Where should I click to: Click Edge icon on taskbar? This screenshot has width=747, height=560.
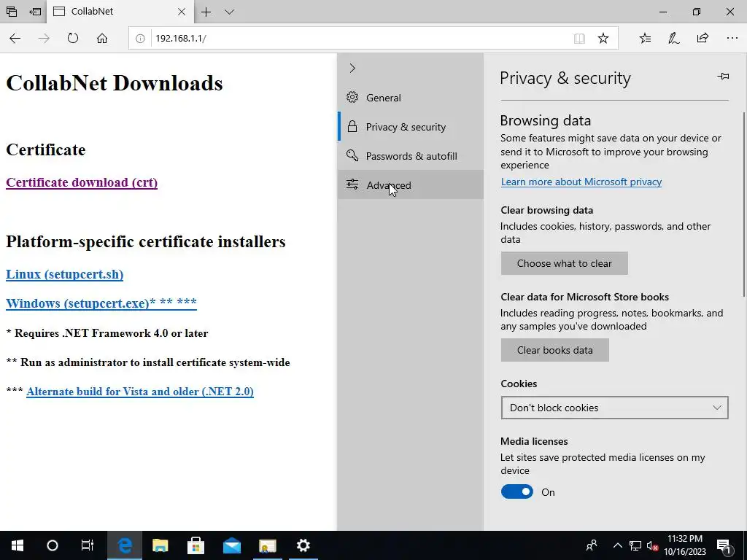pos(125,545)
